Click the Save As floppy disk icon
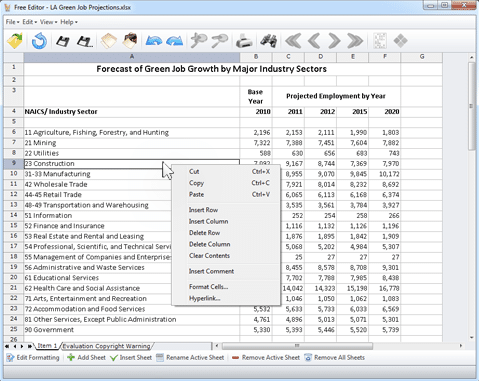 coord(85,41)
